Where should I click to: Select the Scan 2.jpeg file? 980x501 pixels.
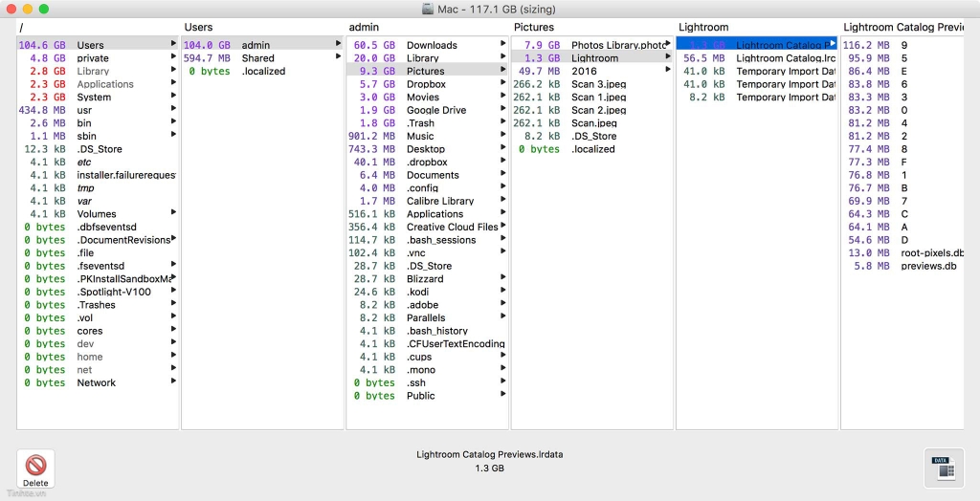click(x=592, y=110)
